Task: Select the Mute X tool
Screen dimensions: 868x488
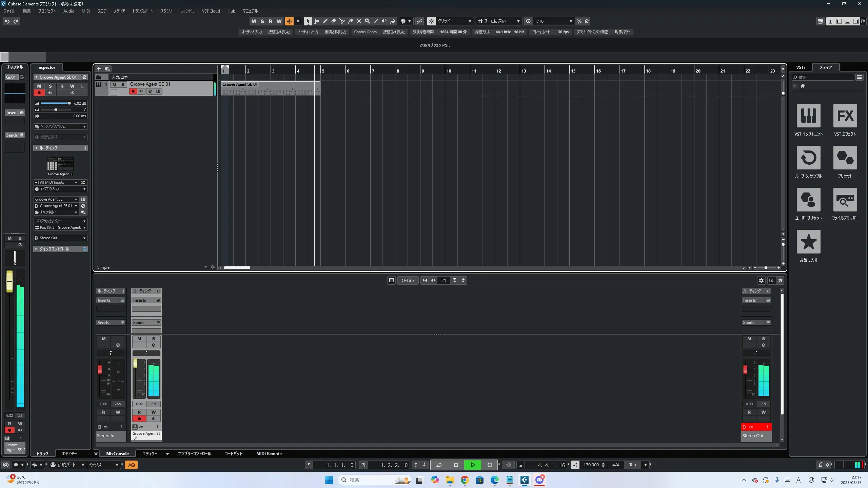Action: coord(359,21)
